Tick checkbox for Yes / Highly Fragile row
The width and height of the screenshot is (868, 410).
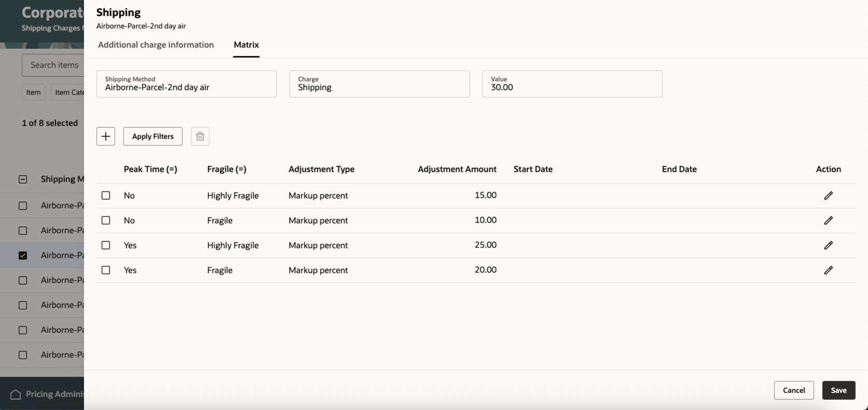[x=106, y=245]
